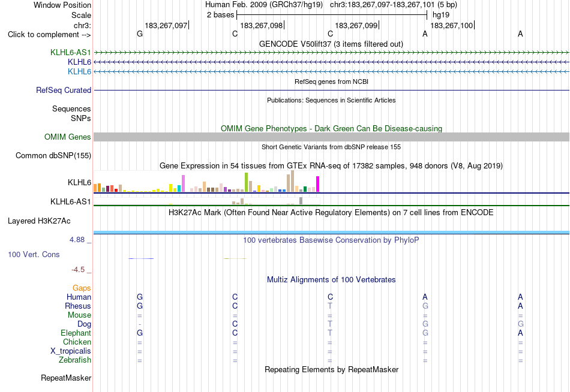Click 'Multiz Alignments of 100 Vertebrates' title

331,280
